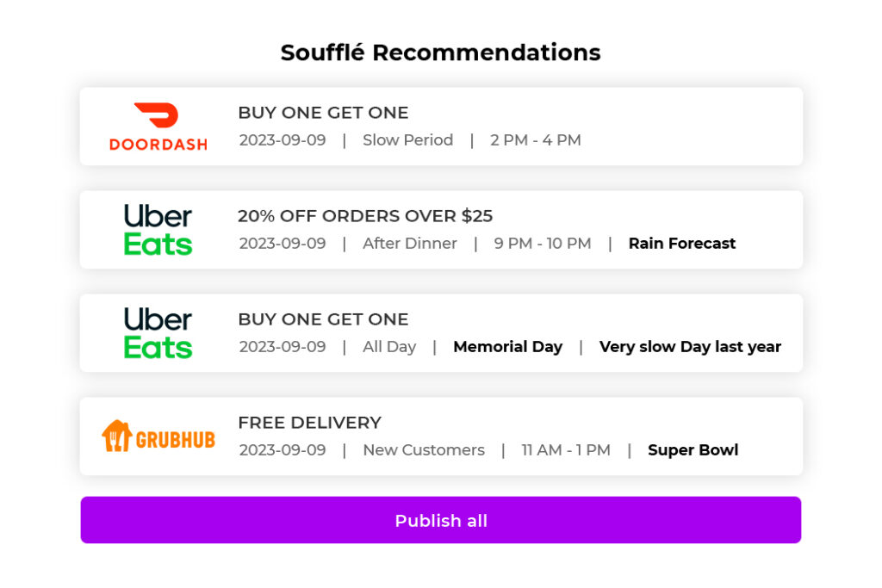The image size is (882, 588).
Task: Click the first Uber Eats logo
Action: (x=158, y=229)
